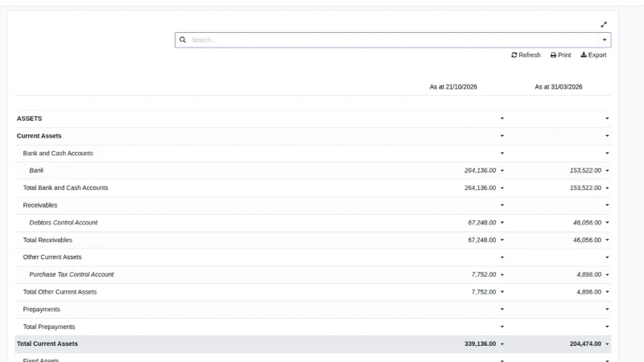Viewport: 644px width, 362px height.
Task: Refresh the balance sheet report
Action: point(526,55)
